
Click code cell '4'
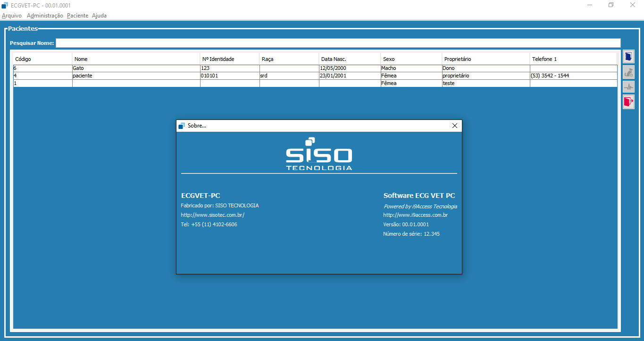(42, 76)
